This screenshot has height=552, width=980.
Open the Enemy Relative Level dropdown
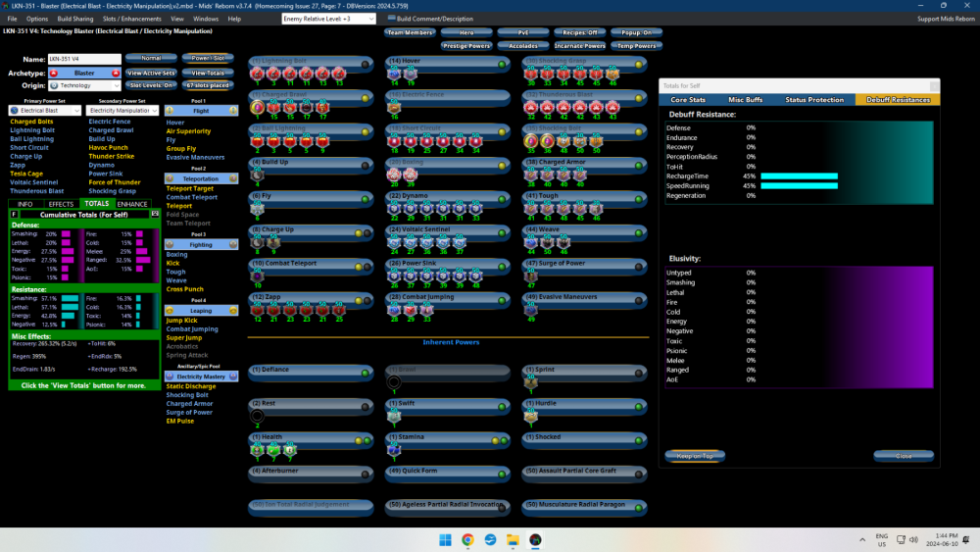(x=328, y=19)
